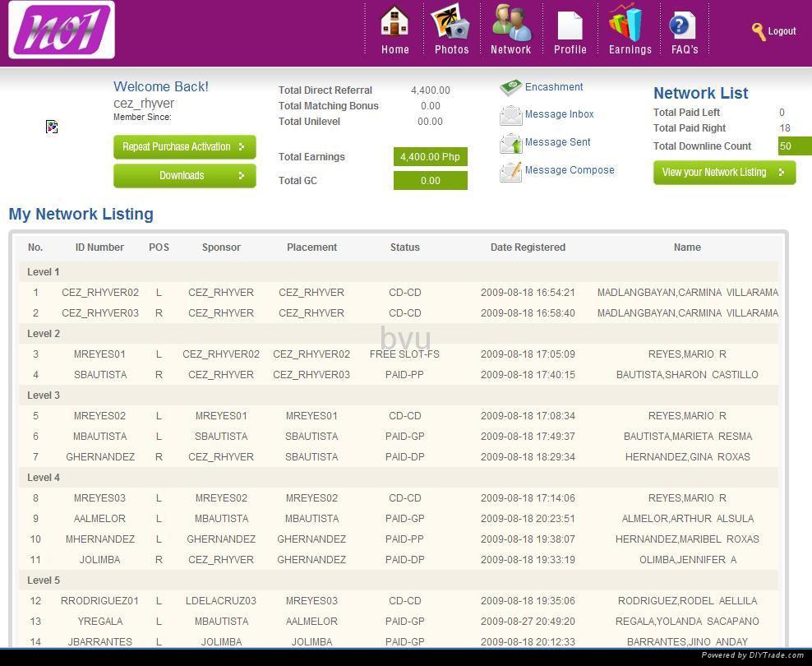812x666 pixels.
Task: Click the Logout key icon
Action: (758, 31)
